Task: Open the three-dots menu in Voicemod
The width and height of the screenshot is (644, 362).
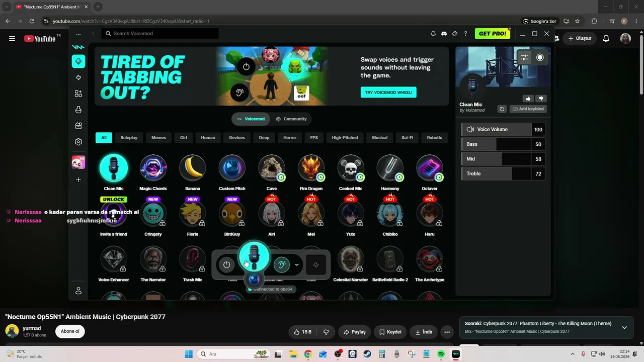Action: (x=78, y=35)
